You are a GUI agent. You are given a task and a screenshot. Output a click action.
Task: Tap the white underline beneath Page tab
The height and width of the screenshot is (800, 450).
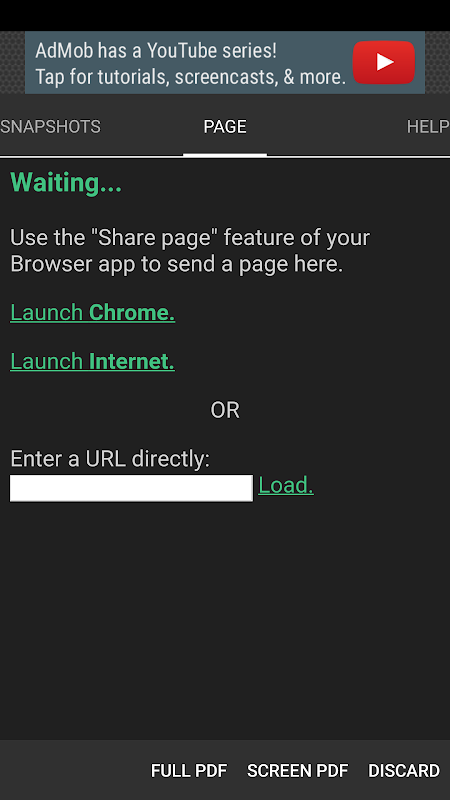tap(225, 154)
